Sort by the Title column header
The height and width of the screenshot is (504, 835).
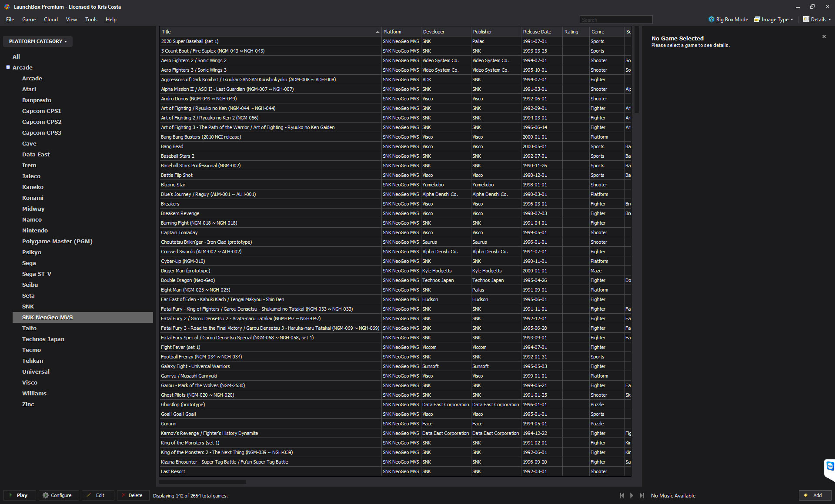coord(270,32)
